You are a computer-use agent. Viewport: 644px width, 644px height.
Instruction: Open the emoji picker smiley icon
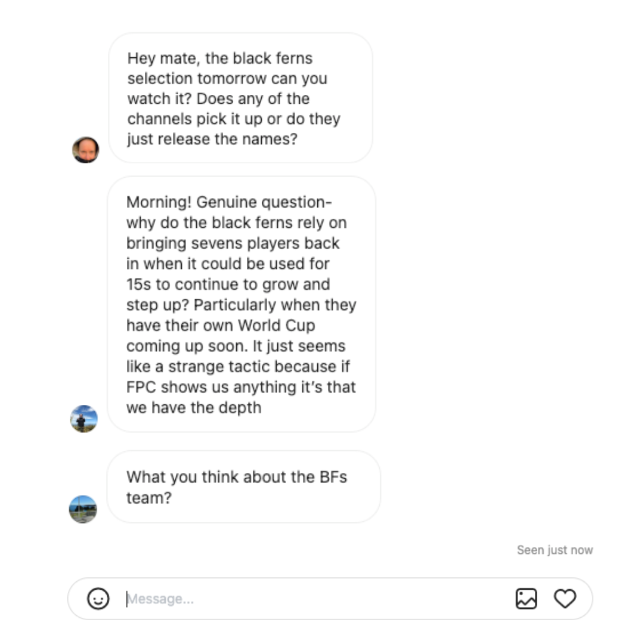point(98,599)
